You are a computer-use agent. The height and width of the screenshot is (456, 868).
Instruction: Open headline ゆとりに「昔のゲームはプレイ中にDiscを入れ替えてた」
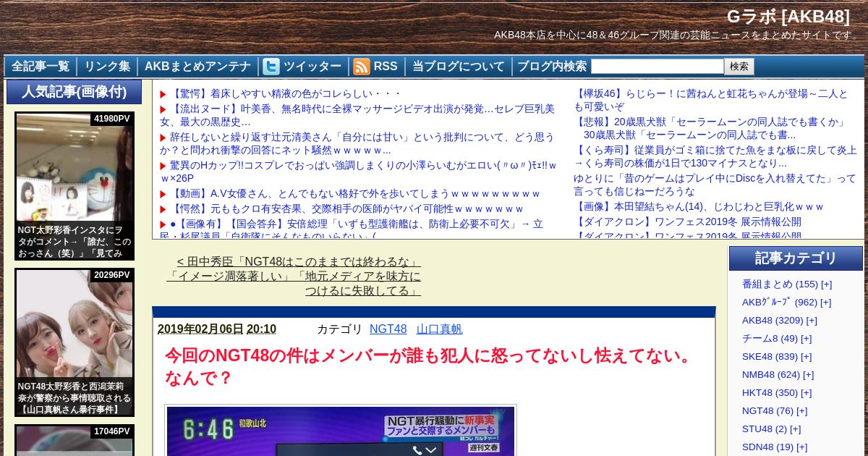(x=715, y=185)
